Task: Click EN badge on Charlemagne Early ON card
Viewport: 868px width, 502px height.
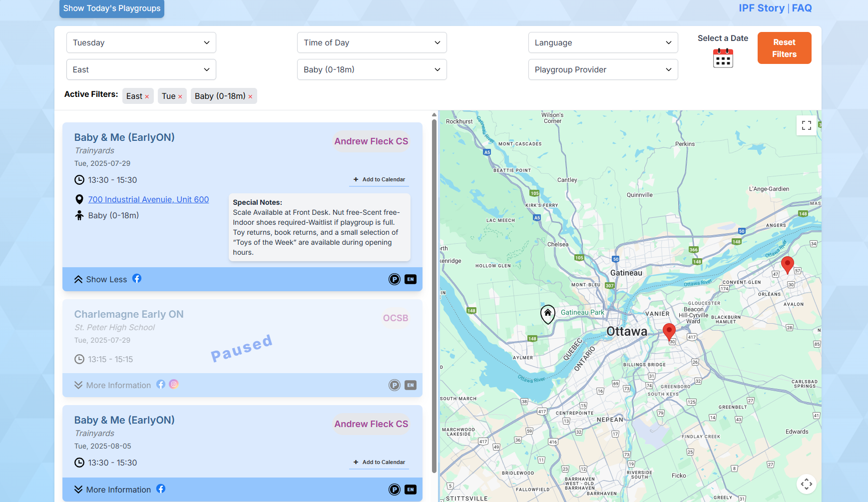Action: pos(411,385)
